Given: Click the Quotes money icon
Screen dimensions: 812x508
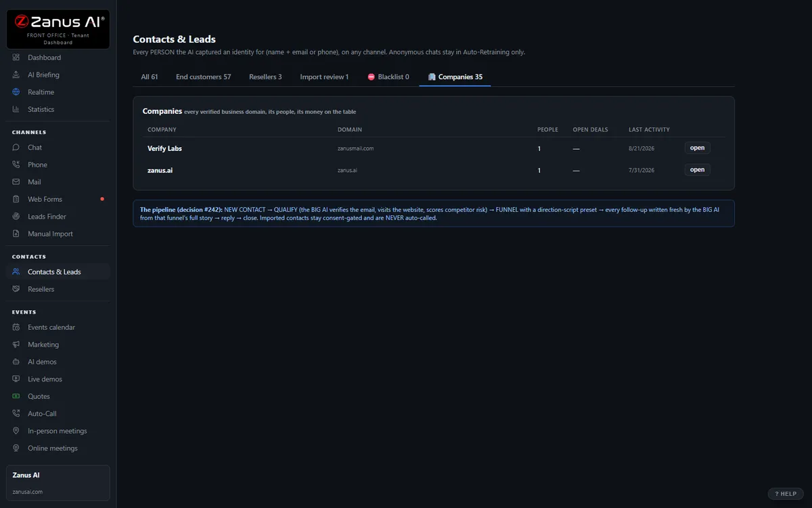Looking at the screenshot, I should [x=16, y=396].
